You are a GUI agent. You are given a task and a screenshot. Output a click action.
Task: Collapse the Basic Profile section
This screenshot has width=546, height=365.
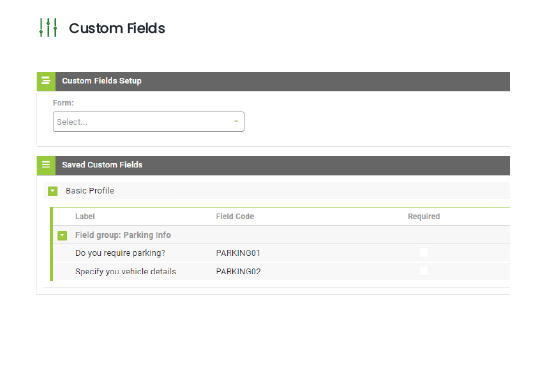53,191
